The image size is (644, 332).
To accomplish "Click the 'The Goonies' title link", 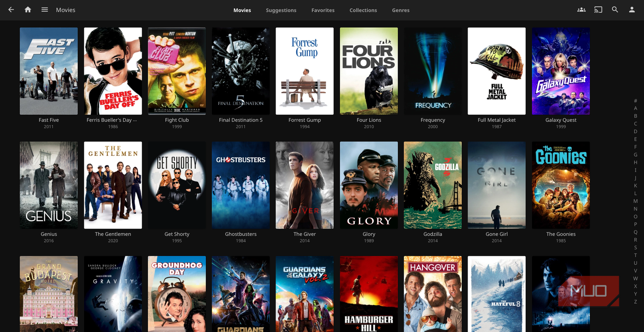I will tap(561, 234).
